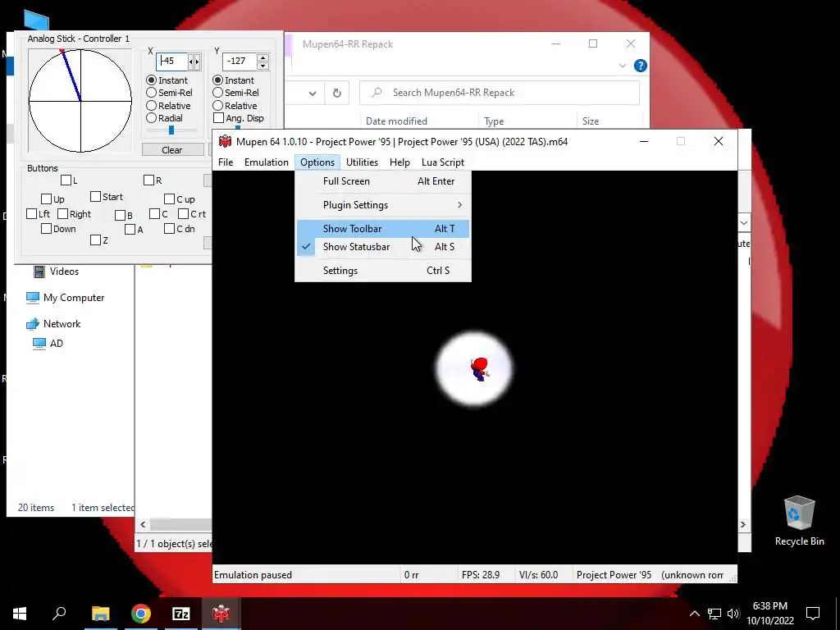
Task: Decrease Y value with down stepper
Action: tap(262, 66)
